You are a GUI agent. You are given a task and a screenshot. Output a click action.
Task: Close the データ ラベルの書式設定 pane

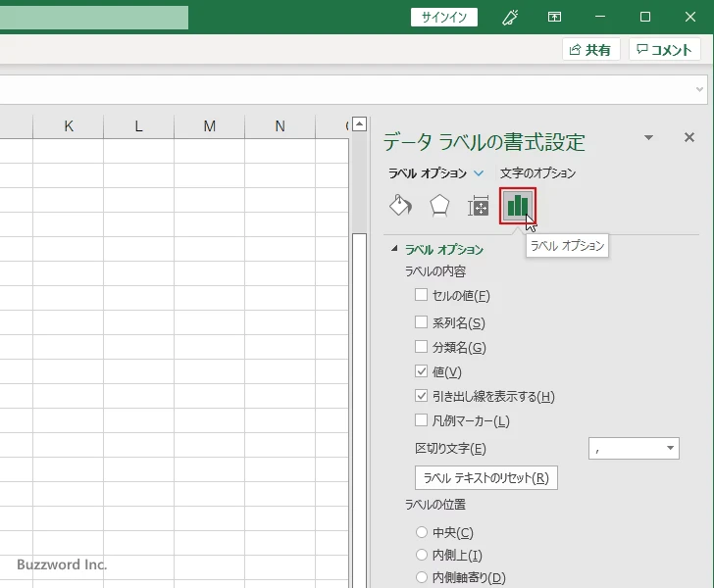click(x=689, y=137)
